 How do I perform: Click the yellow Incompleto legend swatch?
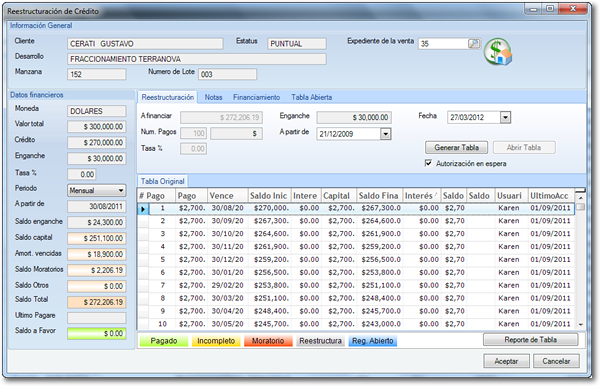click(x=216, y=341)
